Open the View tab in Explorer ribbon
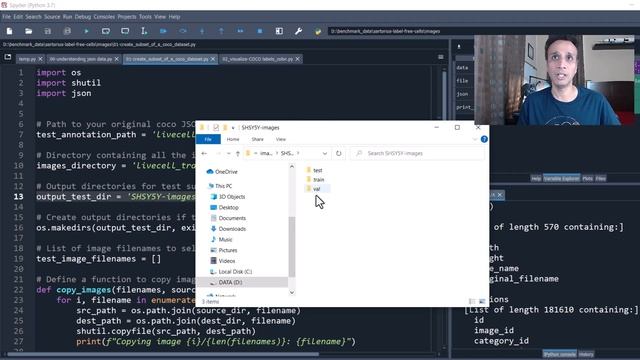Image resolution: width=640 pixels, height=360 pixels. 281,139
